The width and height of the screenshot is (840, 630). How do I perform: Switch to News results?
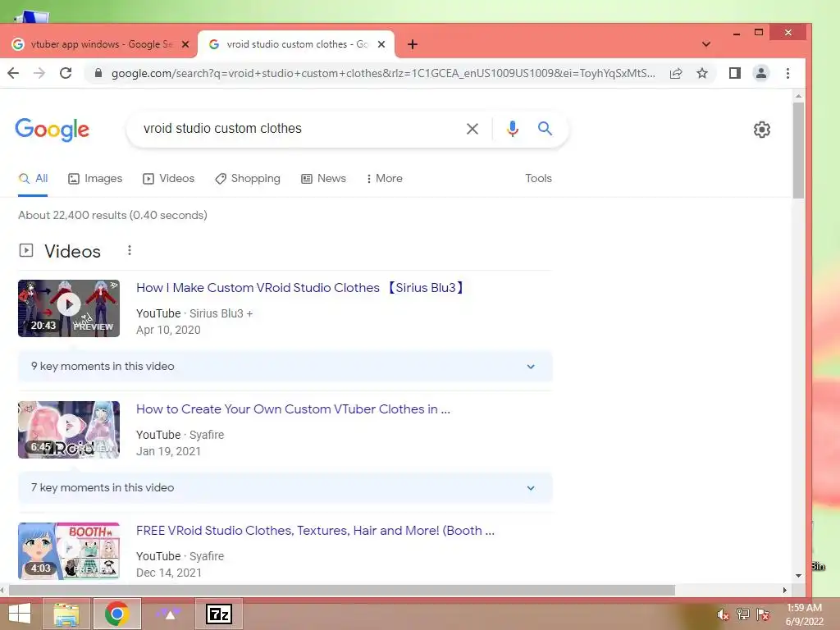(323, 178)
